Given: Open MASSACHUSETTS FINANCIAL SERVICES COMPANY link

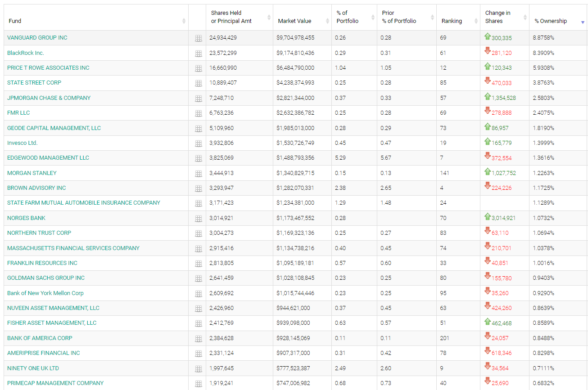Looking at the screenshot, I should click(x=73, y=248).
